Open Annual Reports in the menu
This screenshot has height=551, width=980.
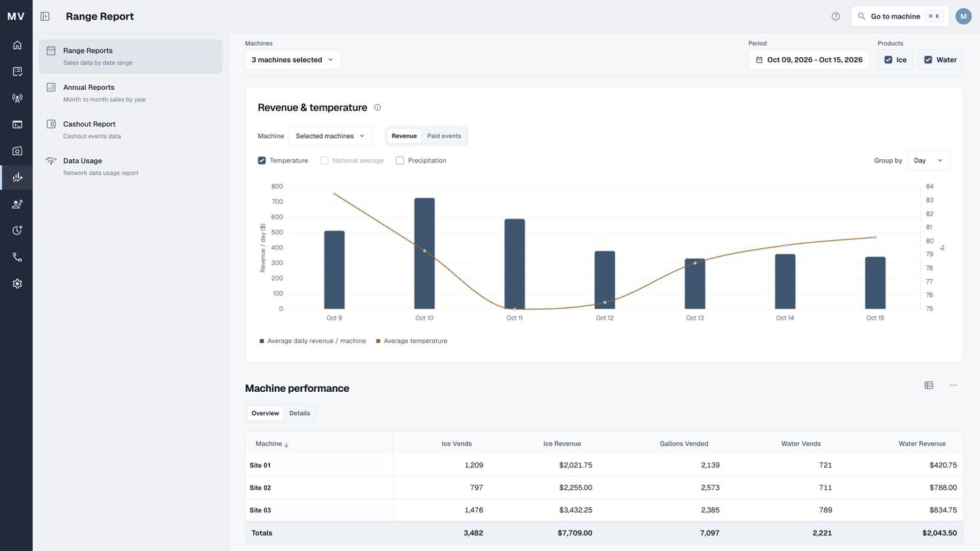coord(130,93)
